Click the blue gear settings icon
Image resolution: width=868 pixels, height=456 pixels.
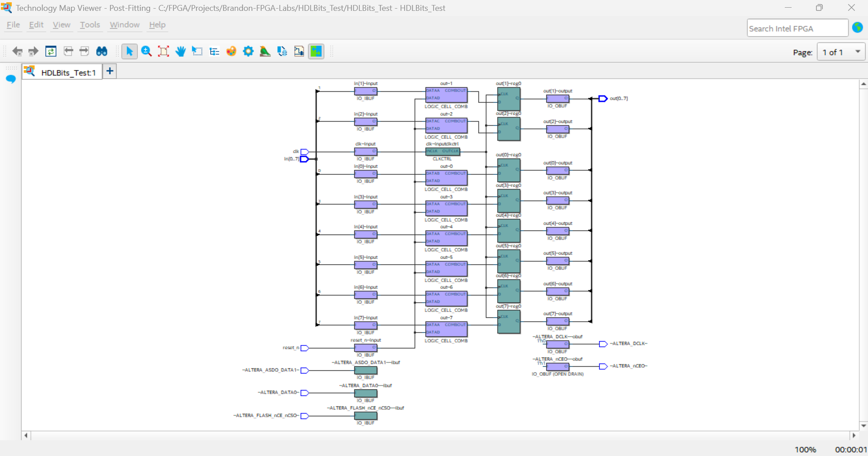click(248, 52)
